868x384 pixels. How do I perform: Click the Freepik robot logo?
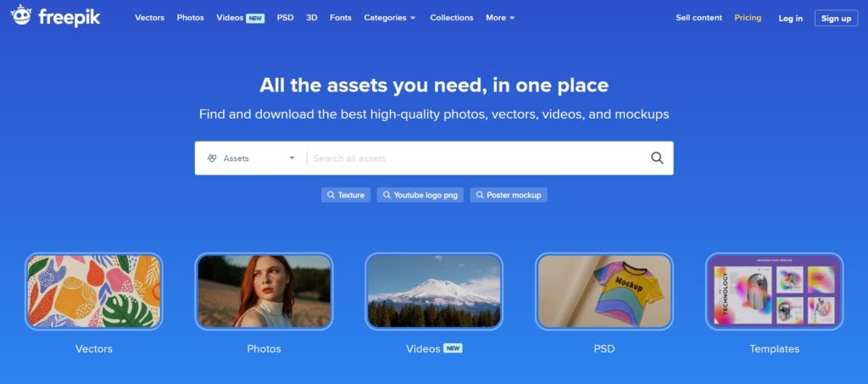tap(21, 15)
